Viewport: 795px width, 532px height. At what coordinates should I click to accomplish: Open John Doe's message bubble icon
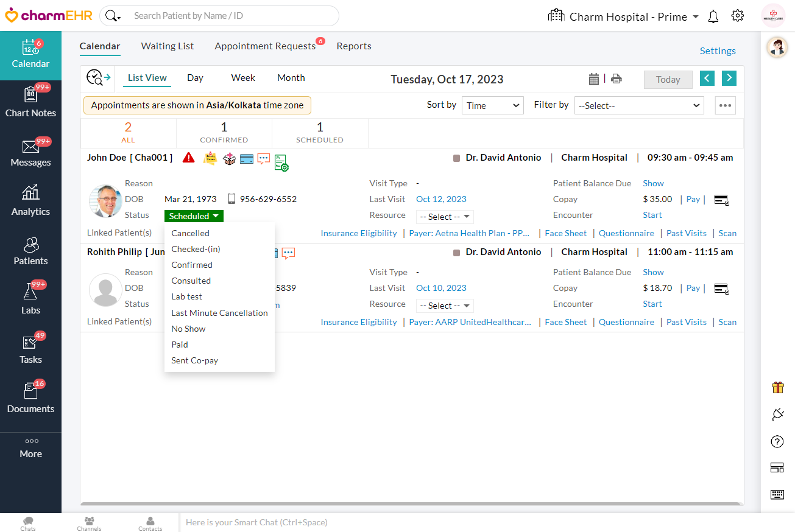click(x=263, y=158)
